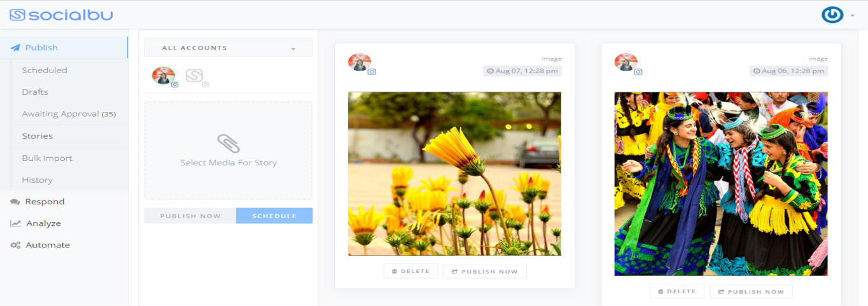
Task: Click the user profile avatar in header
Action: tap(832, 15)
